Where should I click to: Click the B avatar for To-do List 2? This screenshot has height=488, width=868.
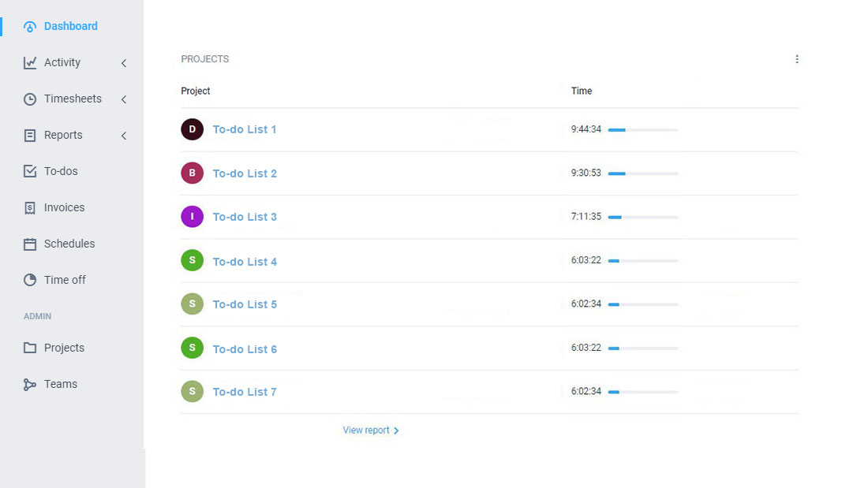[192, 173]
